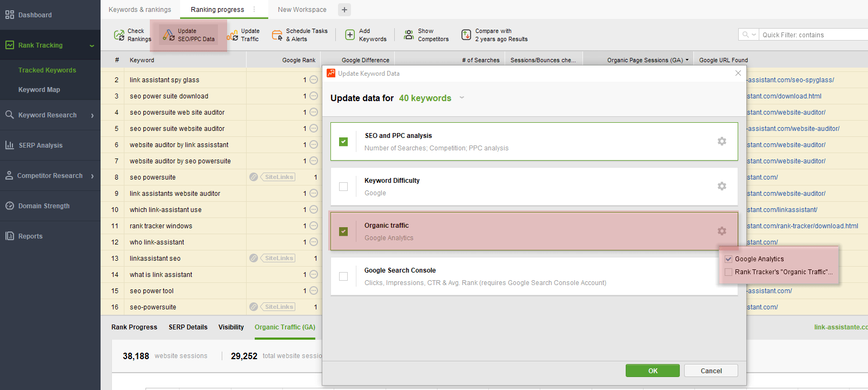
Task: Open the Reports sidebar icon
Action: tap(9, 236)
